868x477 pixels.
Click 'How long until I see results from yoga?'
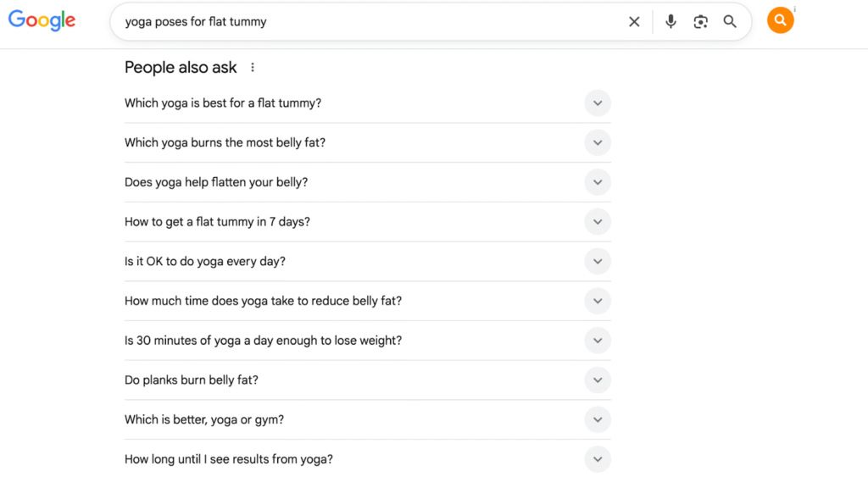[x=229, y=459]
